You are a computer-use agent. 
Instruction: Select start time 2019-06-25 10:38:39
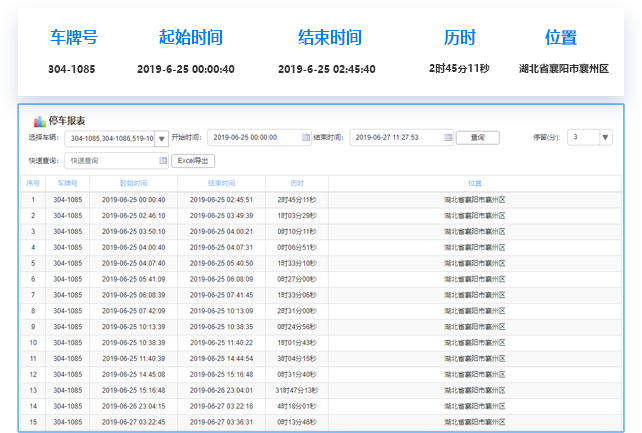click(x=133, y=343)
